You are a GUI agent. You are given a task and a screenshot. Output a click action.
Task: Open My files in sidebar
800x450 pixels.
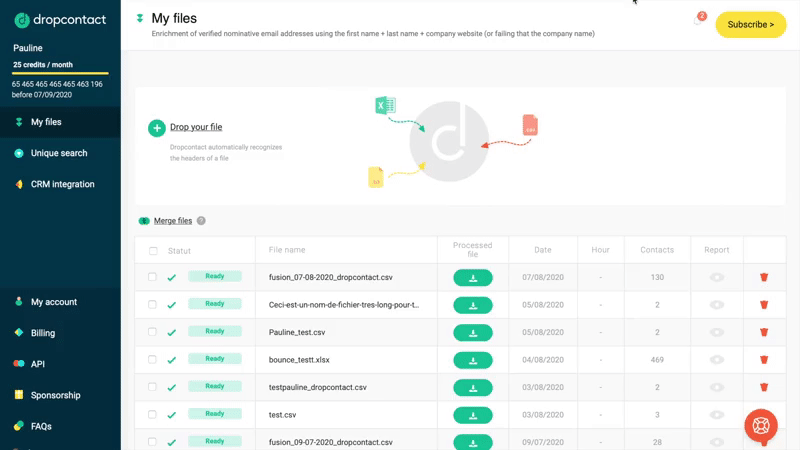pyautogui.click(x=60, y=122)
